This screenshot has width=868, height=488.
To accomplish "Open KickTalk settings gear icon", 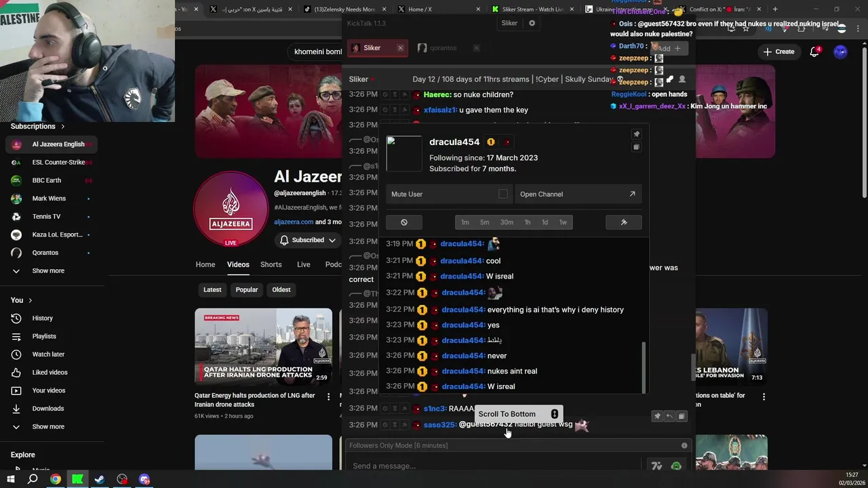I will coord(532,23).
